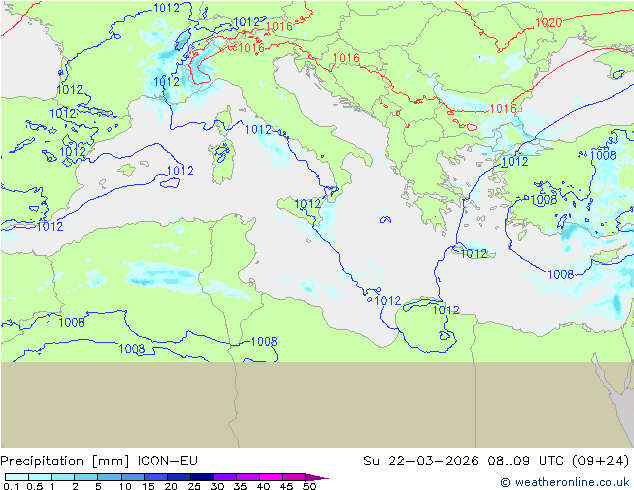Image resolution: width=634 pixels, height=490 pixels.
Task: Click the 0.1–0.5 mm palest legend swatch
Action: [17, 477]
